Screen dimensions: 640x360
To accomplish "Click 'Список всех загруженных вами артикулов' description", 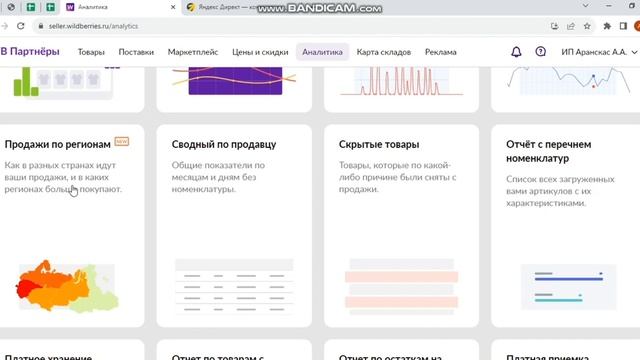I will [x=560, y=191].
